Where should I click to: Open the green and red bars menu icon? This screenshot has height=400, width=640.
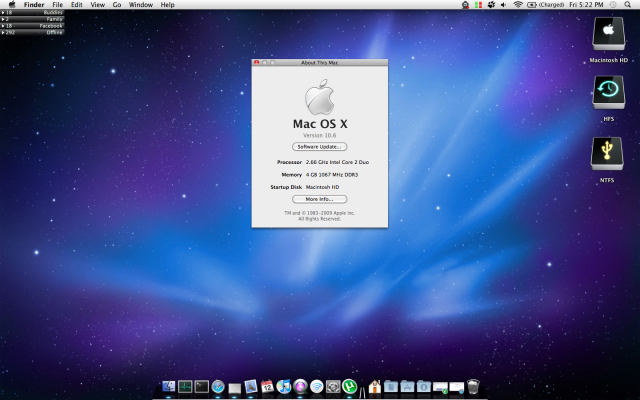click(x=478, y=4)
